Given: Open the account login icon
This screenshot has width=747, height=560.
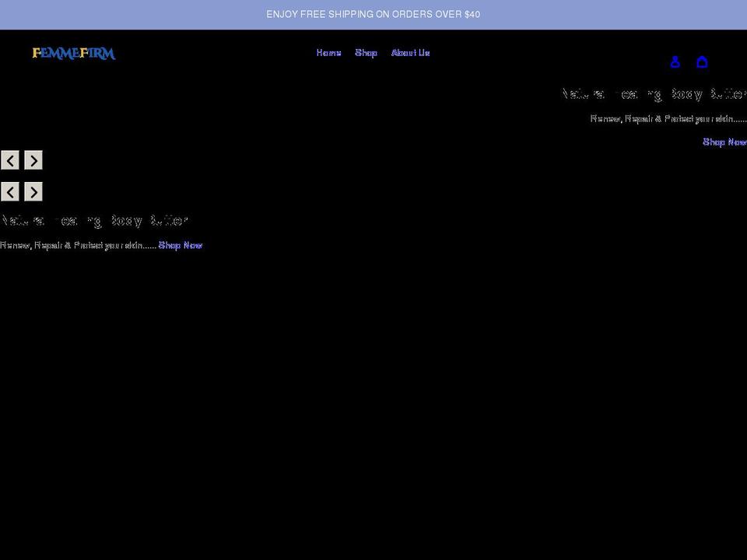Looking at the screenshot, I should point(675,62).
